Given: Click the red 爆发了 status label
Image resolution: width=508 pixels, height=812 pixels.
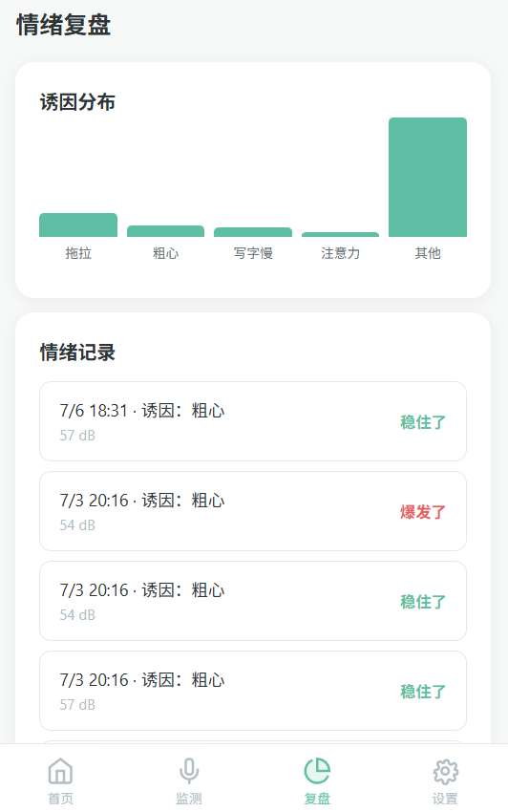Looking at the screenshot, I should [423, 512].
